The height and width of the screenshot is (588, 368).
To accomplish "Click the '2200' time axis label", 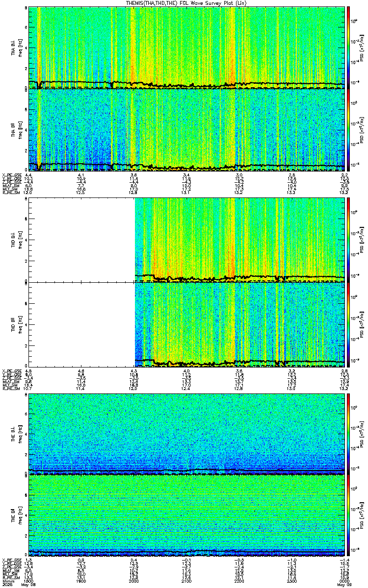I will pyautogui.click(x=239, y=581).
